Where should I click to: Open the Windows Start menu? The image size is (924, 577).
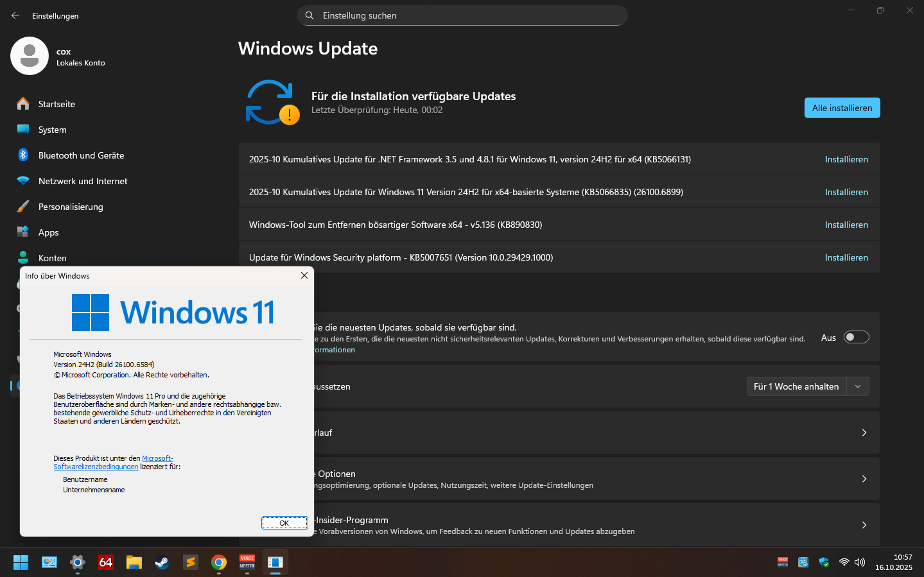click(x=21, y=562)
